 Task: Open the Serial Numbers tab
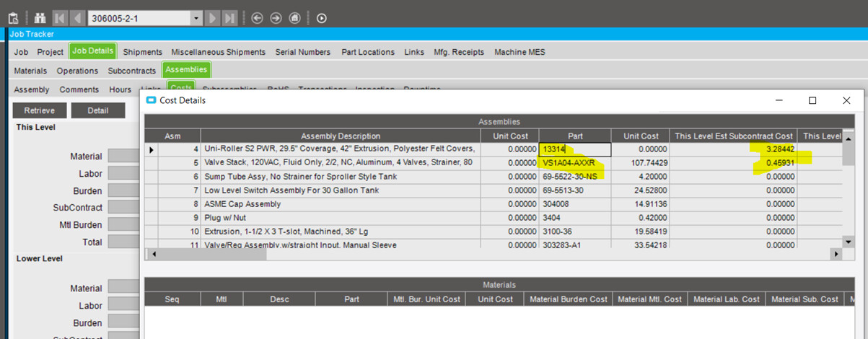303,52
